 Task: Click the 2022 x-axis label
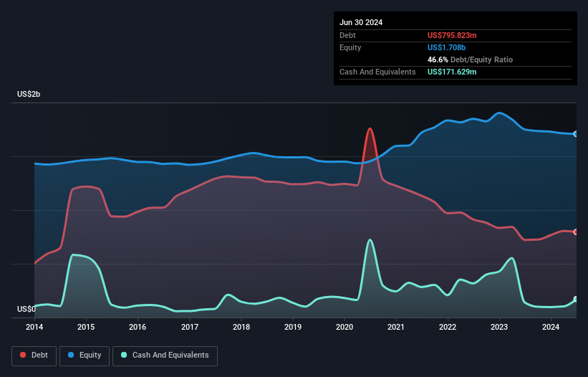tap(448, 327)
